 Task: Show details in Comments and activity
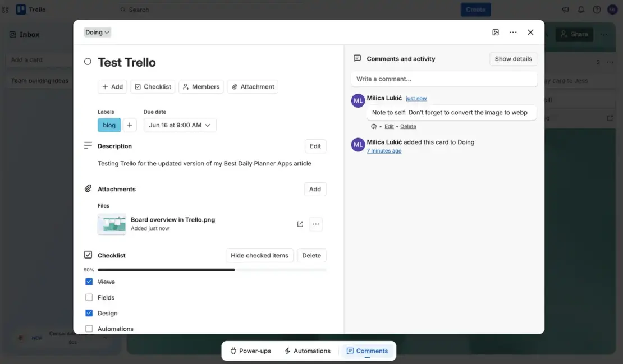(514, 59)
